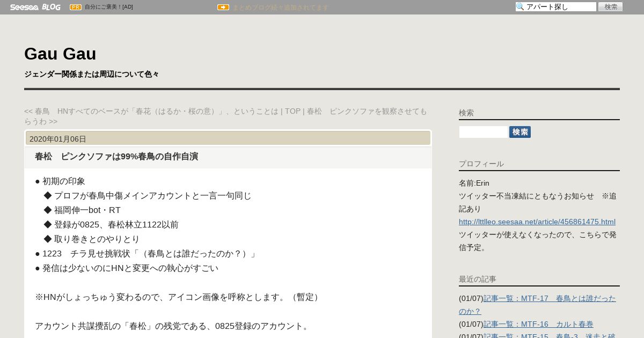Click the orange arrow icon beside まとめブログ
This screenshot has width=644, height=338.
click(223, 7)
